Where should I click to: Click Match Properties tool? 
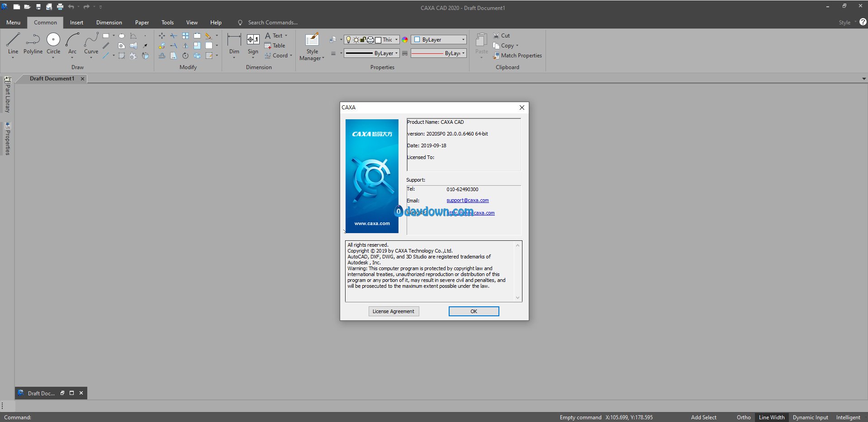(x=517, y=56)
